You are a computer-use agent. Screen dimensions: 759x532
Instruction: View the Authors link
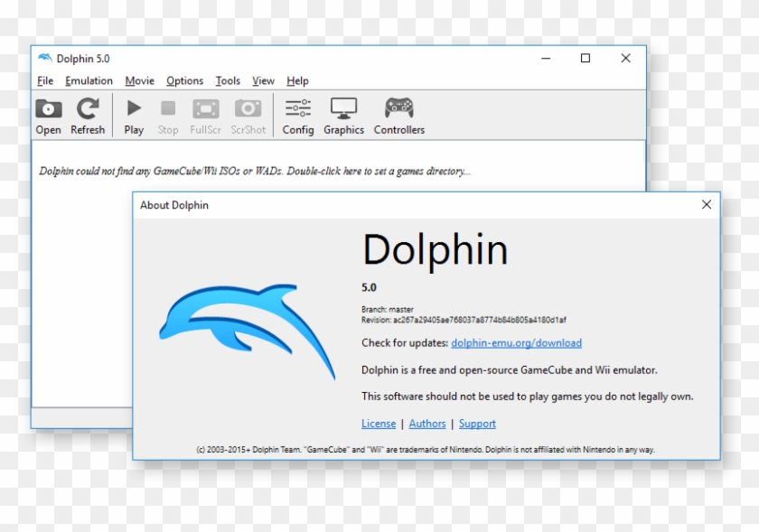(426, 423)
